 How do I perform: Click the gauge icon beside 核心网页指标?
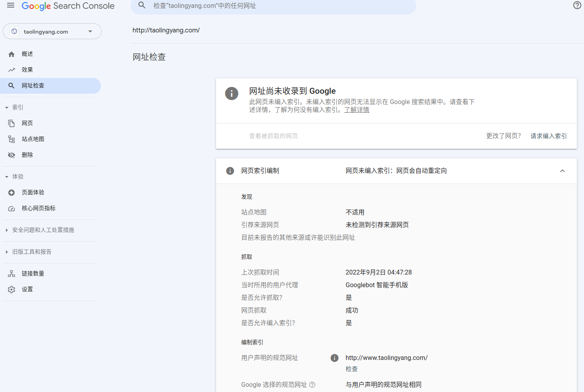tap(11, 208)
